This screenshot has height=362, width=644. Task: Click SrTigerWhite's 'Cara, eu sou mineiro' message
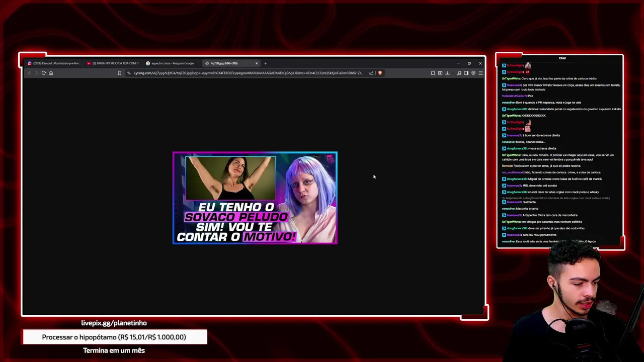pyautogui.click(x=558, y=157)
